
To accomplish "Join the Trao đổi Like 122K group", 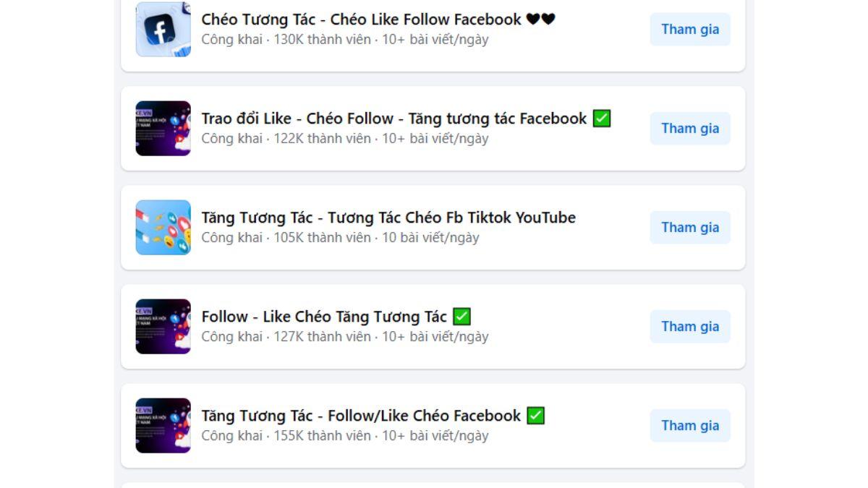I will click(690, 128).
